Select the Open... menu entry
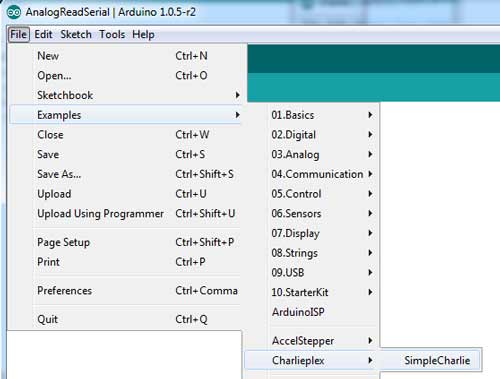This screenshot has width=500, height=379. click(125, 75)
